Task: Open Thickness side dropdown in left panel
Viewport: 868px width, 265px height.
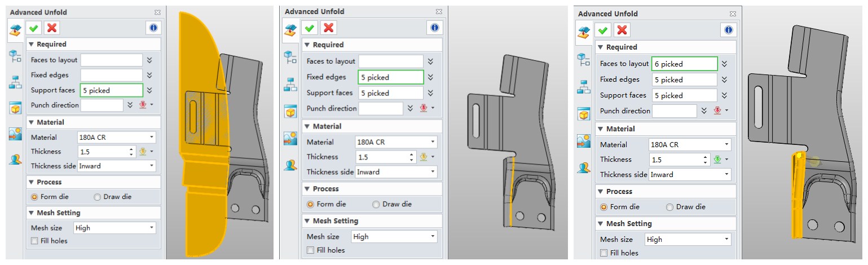Action: point(116,166)
